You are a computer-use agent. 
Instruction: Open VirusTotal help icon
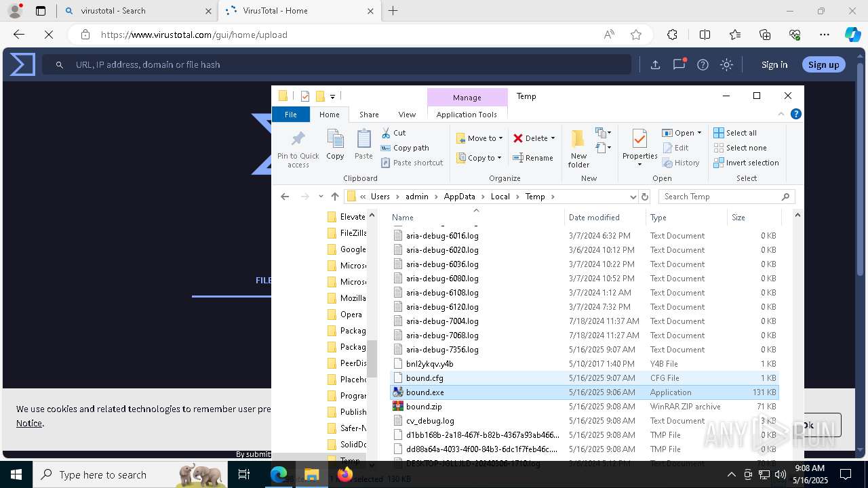pos(703,64)
